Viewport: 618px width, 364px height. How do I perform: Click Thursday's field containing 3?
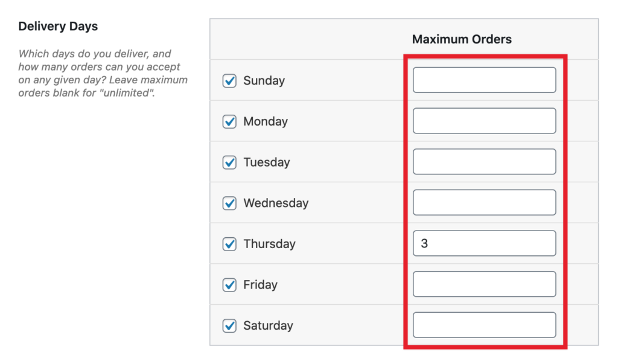(484, 243)
